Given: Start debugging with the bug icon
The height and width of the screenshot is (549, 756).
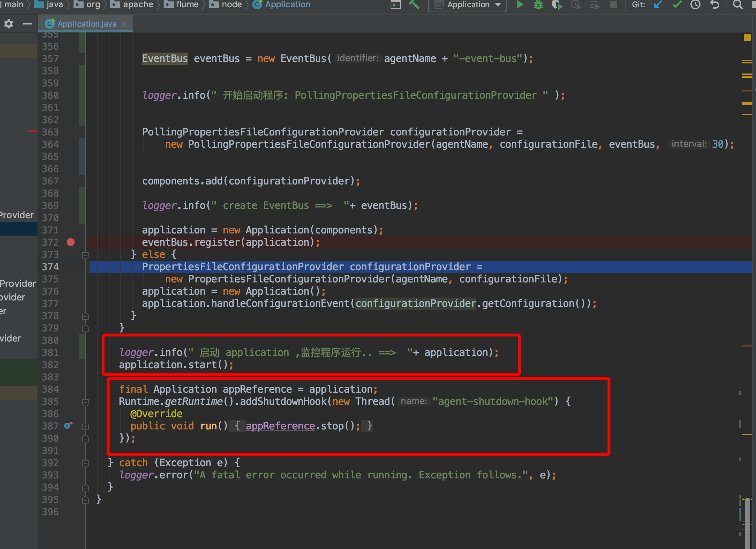Looking at the screenshot, I should coord(538,5).
